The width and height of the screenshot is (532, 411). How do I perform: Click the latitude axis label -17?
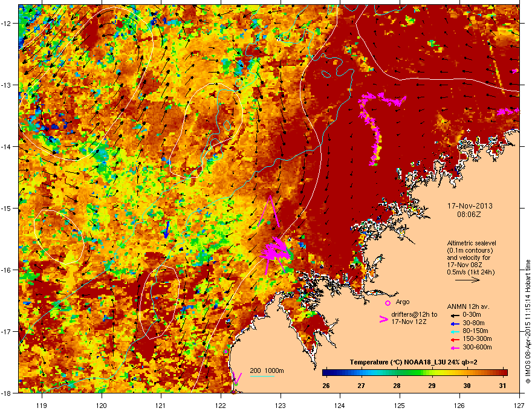[7, 331]
